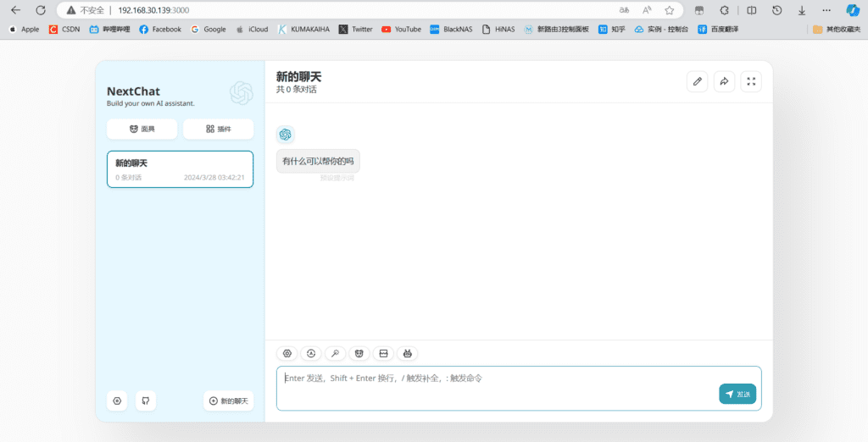Focus the message input text area
This screenshot has width=868, height=442.
coord(519,389)
